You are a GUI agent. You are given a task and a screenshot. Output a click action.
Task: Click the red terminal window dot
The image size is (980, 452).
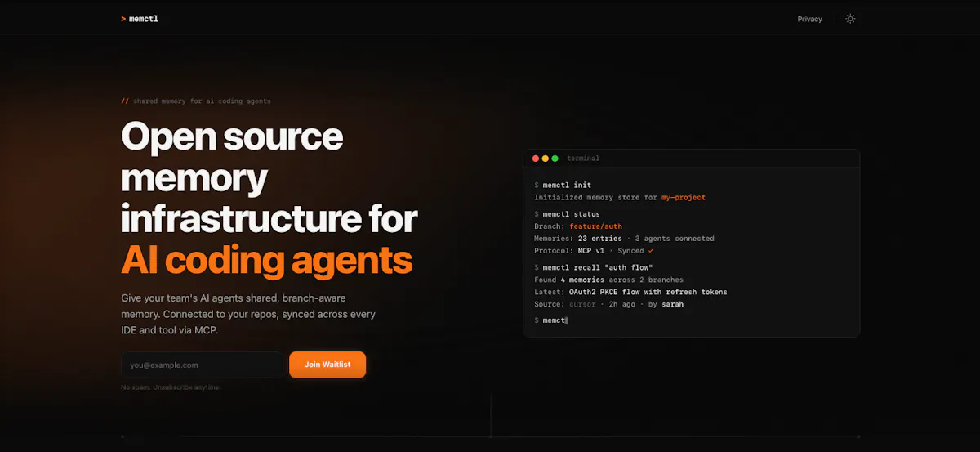point(536,159)
